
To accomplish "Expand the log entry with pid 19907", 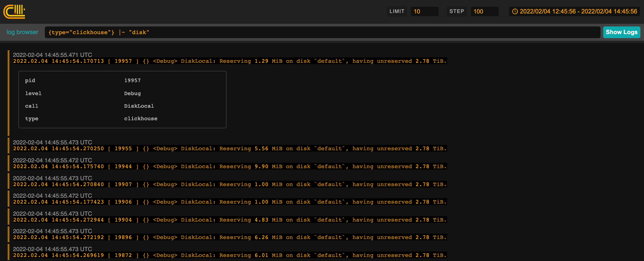I will (x=225, y=184).
